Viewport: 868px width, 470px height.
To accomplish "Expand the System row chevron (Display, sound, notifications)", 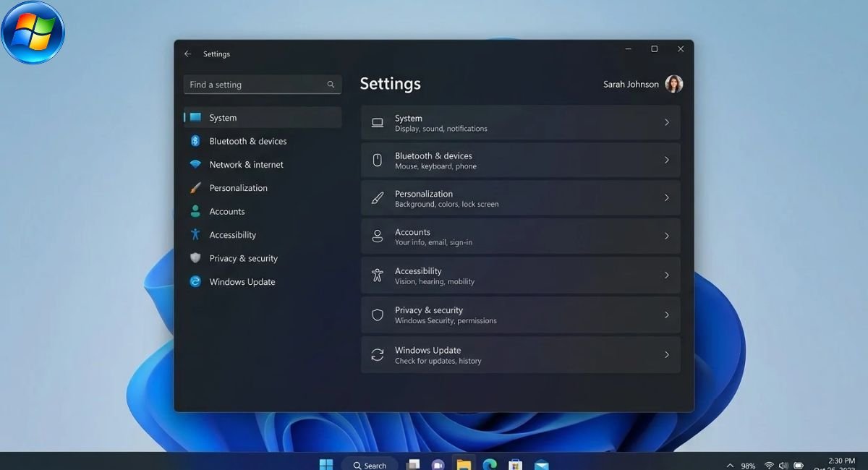I will click(667, 123).
